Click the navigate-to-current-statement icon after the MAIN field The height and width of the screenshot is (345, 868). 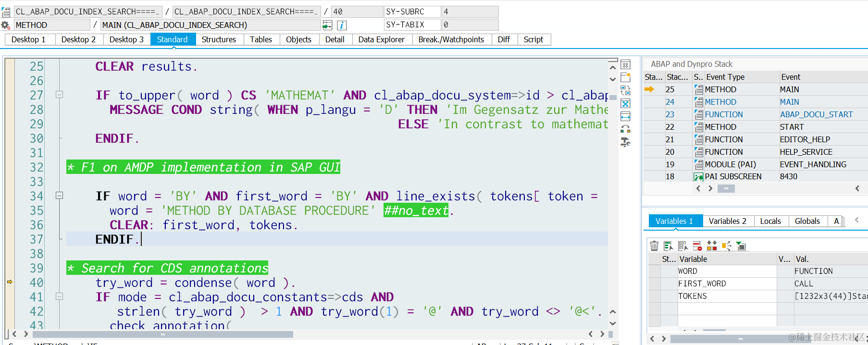point(327,25)
